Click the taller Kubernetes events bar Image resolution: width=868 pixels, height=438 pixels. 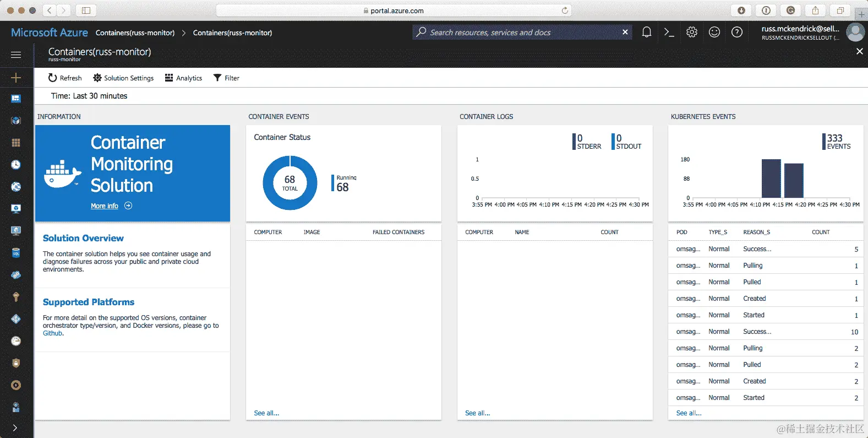[771, 179]
